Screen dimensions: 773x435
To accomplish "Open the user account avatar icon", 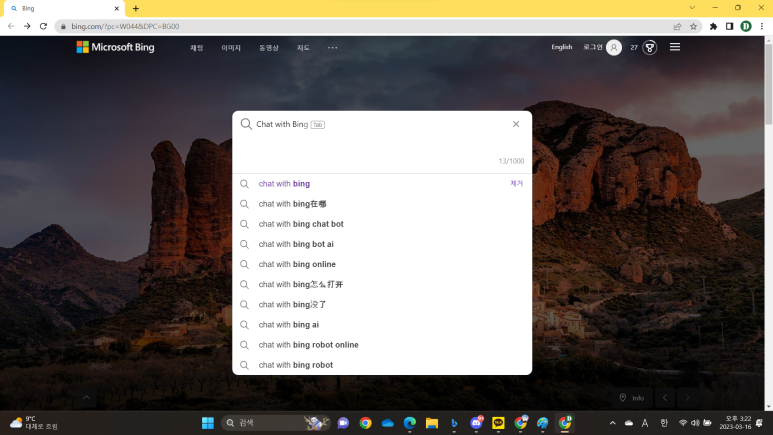I will (x=614, y=47).
